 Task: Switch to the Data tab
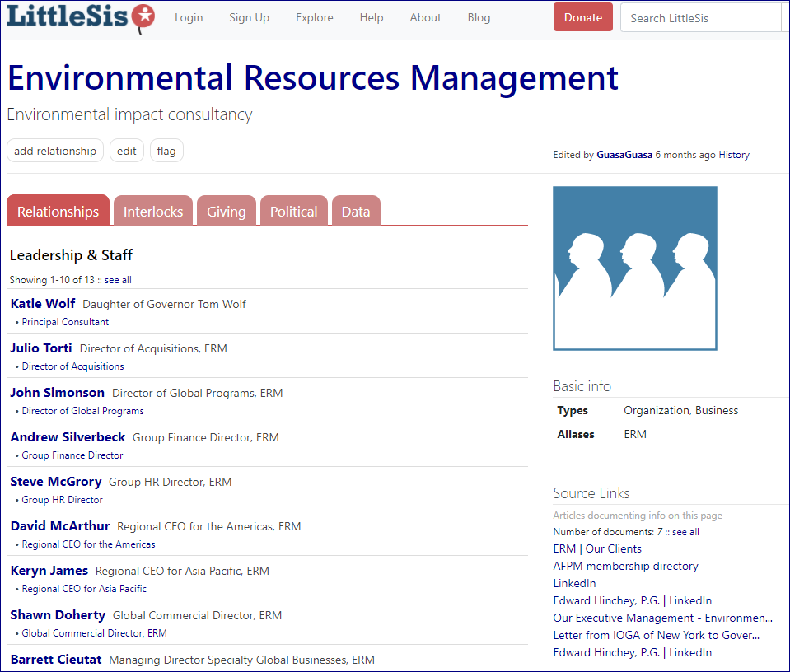[356, 211]
